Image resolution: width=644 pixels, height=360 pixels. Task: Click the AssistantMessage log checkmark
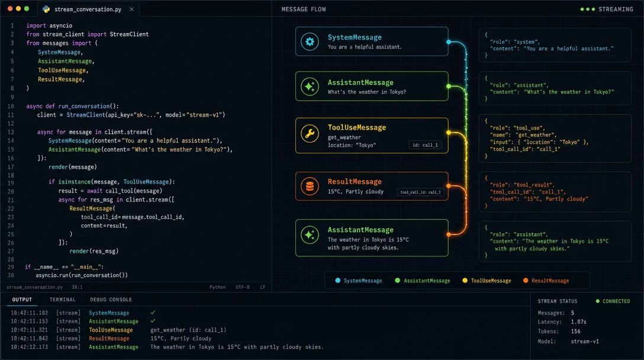tap(153, 321)
